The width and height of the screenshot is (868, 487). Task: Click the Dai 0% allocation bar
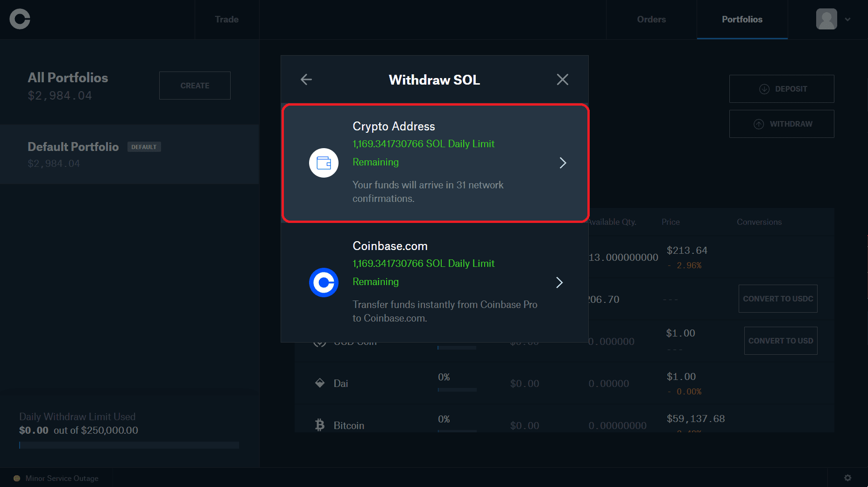coord(457,390)
